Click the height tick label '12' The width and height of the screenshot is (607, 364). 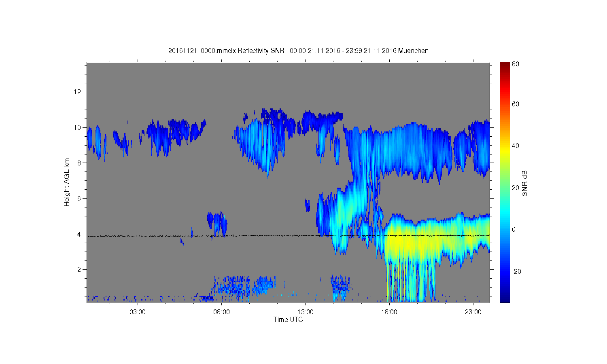click(78, 92)
